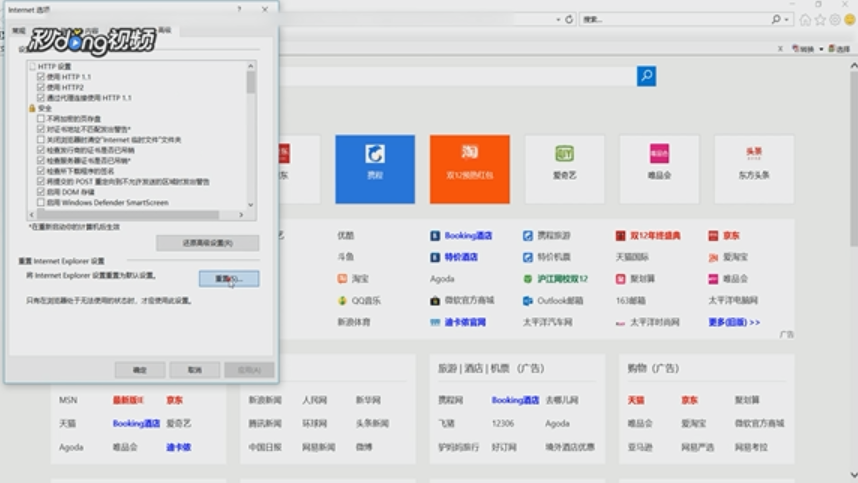Open the Agoda link next to 淘宝

click(442, 279)
